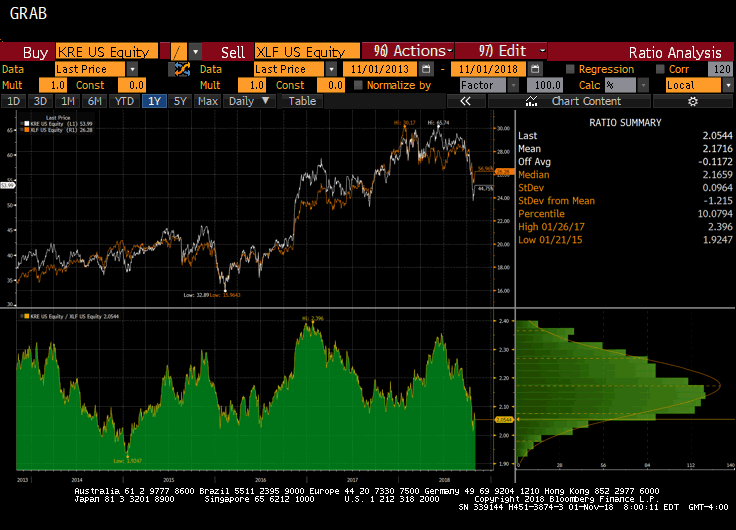
Task: Toggle the Regression checkbox
Action: pyautogui.click(x=570, y=69)
